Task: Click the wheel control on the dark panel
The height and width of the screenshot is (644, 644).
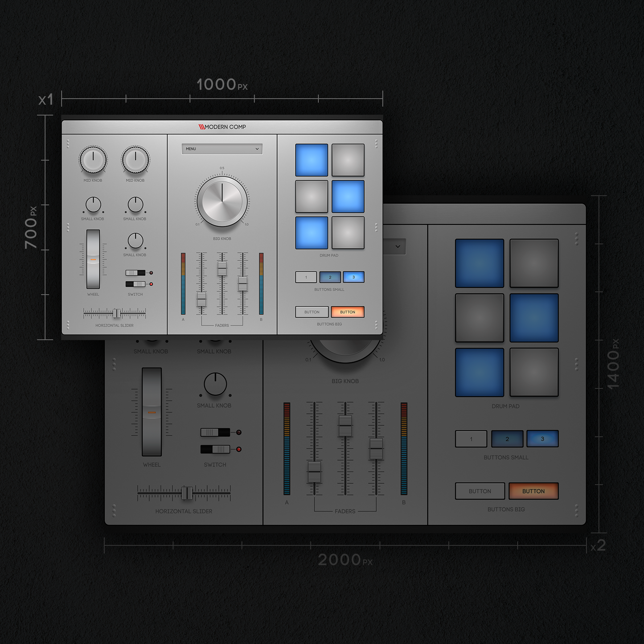Action: pos(152,412)
